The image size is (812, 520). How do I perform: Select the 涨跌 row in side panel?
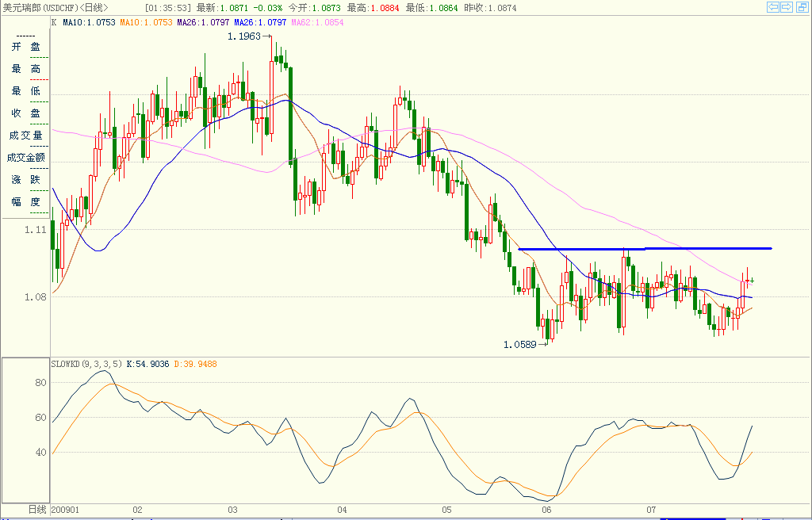point(26,180)
